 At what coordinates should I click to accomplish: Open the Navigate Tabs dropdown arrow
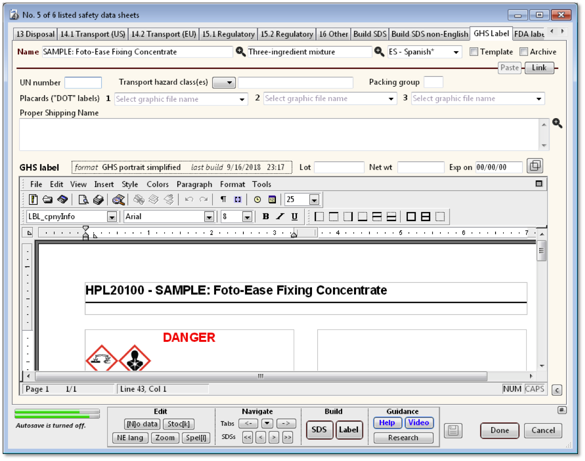(x=267, y=424)
